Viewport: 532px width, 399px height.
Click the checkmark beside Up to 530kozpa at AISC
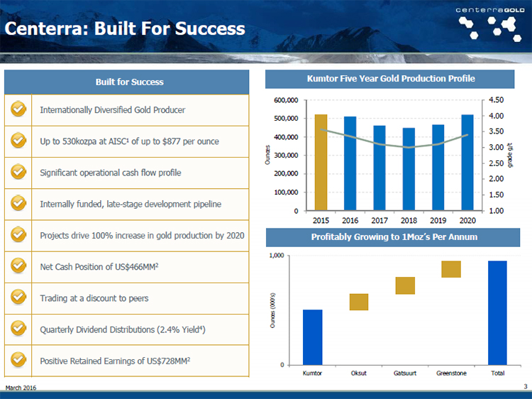[x=18, y=141]
